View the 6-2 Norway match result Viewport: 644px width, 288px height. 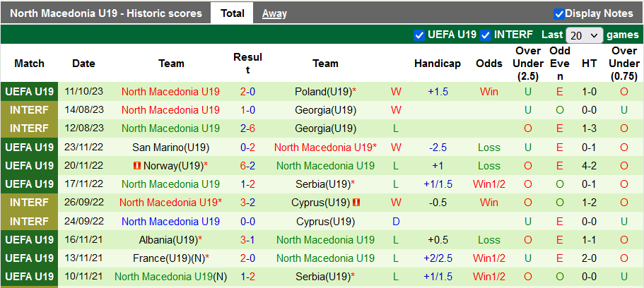[x=247, y=166]
